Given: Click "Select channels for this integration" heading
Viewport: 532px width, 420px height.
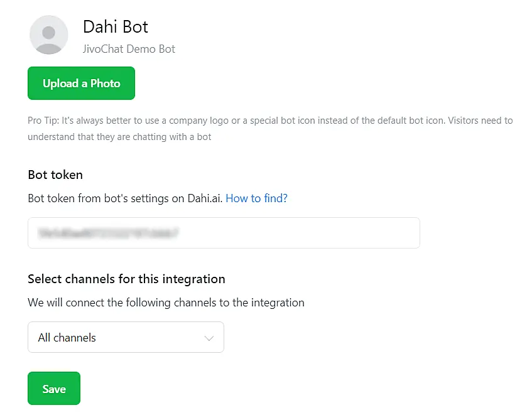Looking at the screenshot, I should point(126,279).
